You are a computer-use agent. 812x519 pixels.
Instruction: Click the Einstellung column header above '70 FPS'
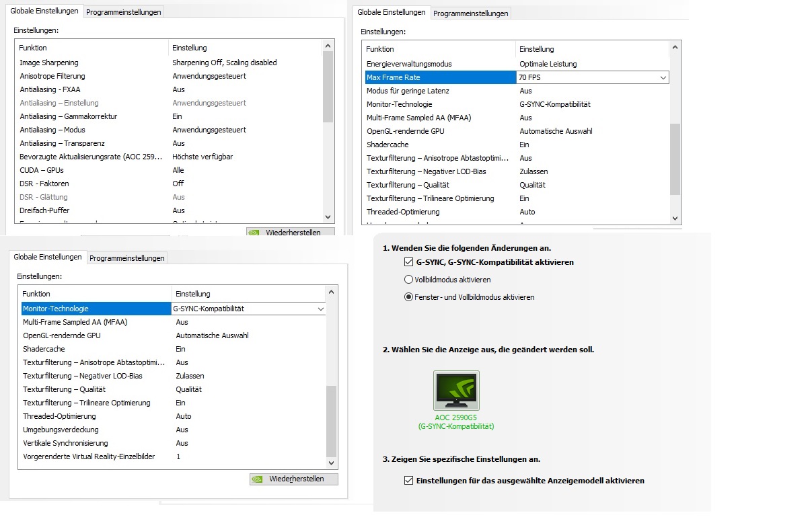click(x=593, y=49)
